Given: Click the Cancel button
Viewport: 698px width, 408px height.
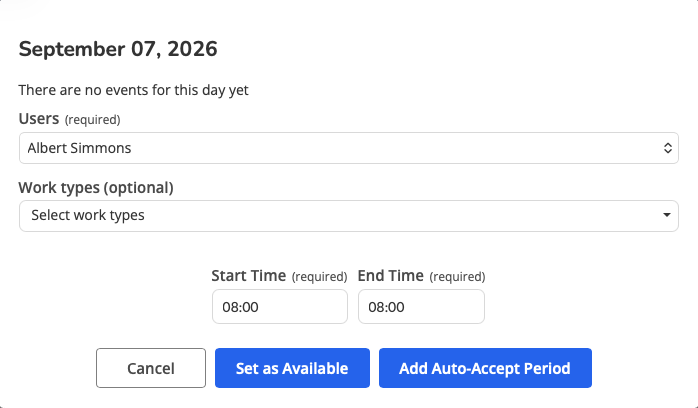Looking at the screenshot, I should pyautogui.click(x=151, y=368).
